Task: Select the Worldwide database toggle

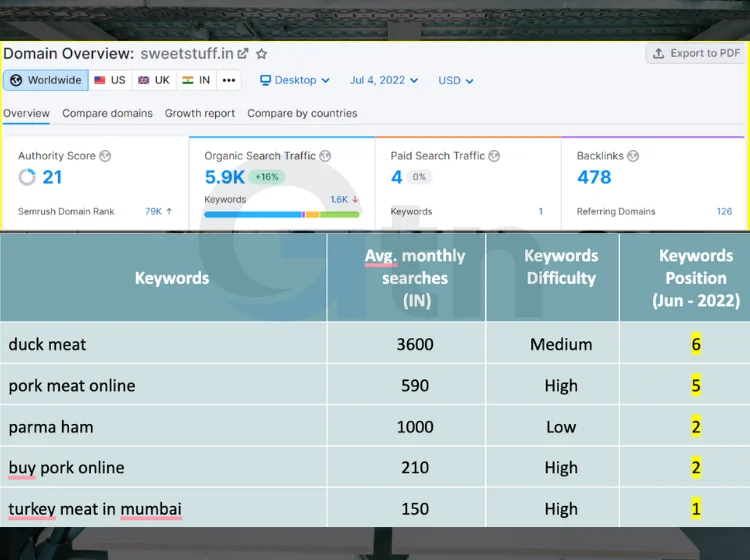Action: [46, 81]
